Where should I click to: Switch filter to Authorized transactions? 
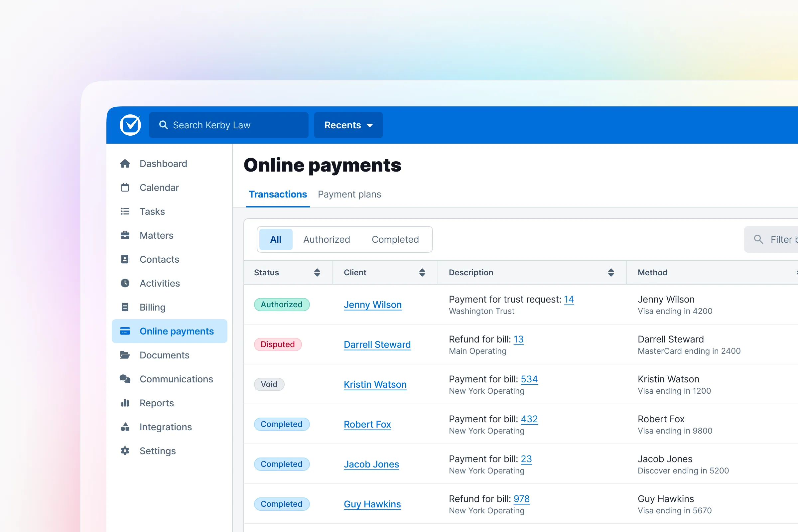pyautogui.click(x=327, y=239)
